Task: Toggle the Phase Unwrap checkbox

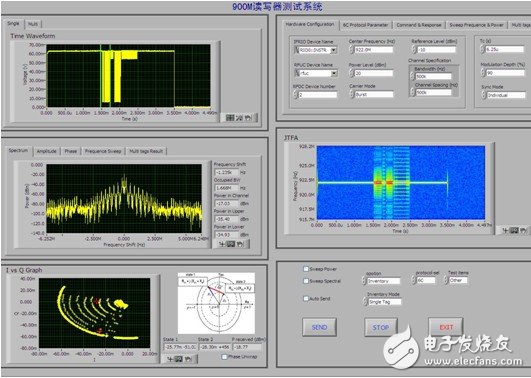Action: pos(224,357)
